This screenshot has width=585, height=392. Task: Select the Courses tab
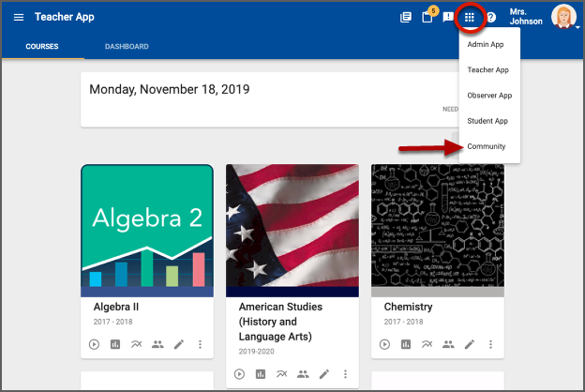42,47
